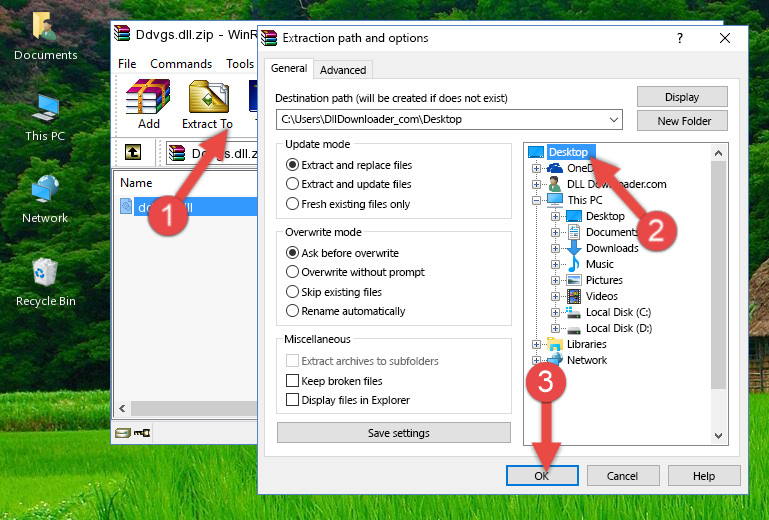The image size is (769, 520).
Task: Enable Display files in Explorer checkbox
Action: click(x=292, y=400)
